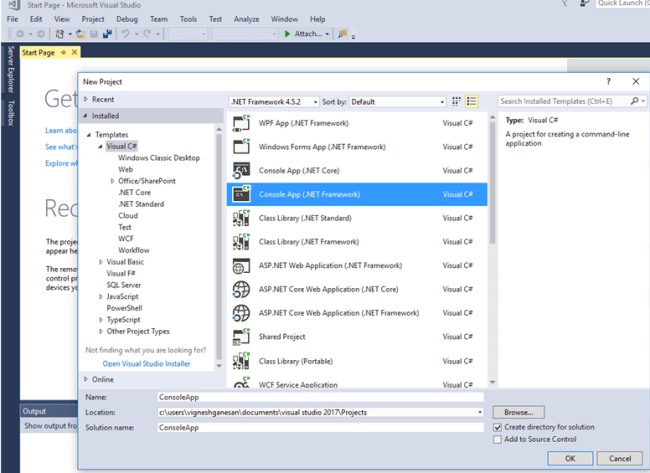Switch templates to medium icons list view
The width and height of the screenshot is (650, 473).
click(471, 102)
